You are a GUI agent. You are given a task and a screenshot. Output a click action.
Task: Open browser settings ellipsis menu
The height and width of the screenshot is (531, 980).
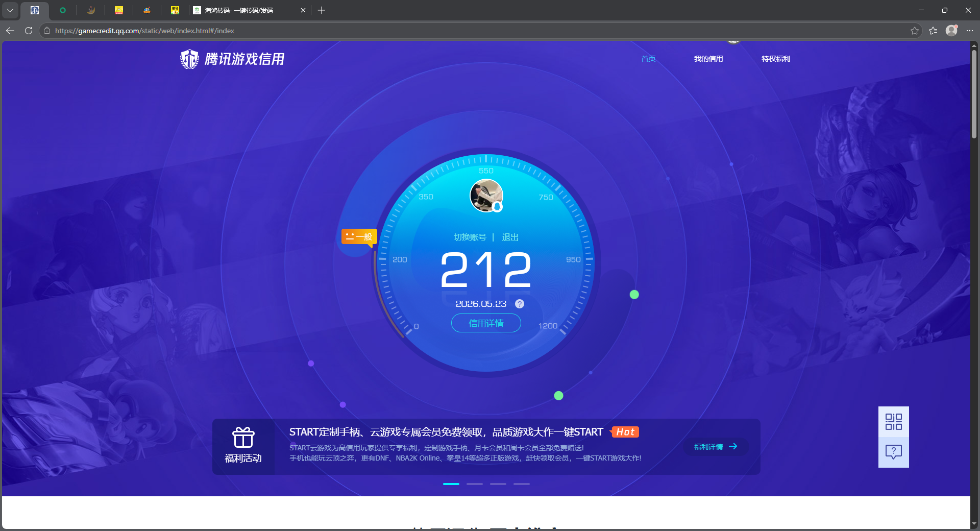tap(970, 31)
